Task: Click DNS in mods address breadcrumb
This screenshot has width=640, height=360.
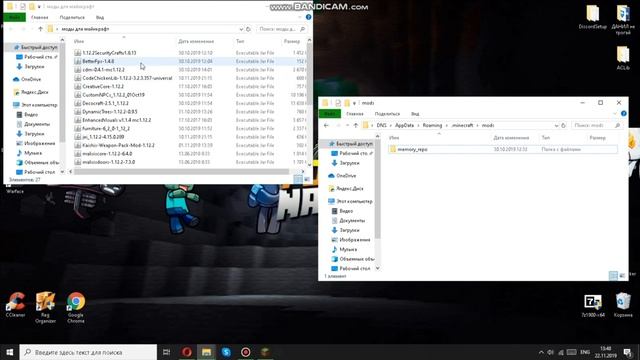Action: pyautogui.click(x=381, y=125)
